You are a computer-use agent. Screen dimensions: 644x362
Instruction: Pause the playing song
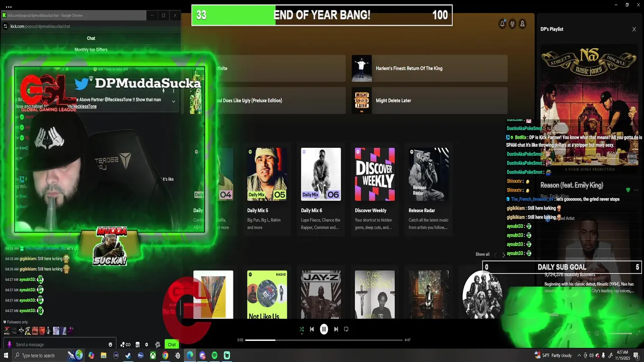coord(324,329)
